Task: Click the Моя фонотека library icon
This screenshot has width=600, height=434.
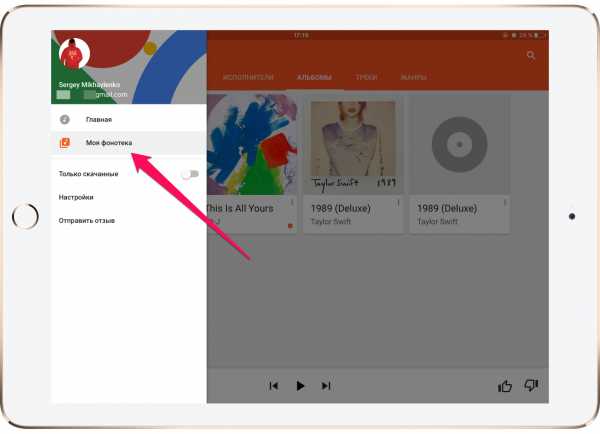Action: coord(65,143)
